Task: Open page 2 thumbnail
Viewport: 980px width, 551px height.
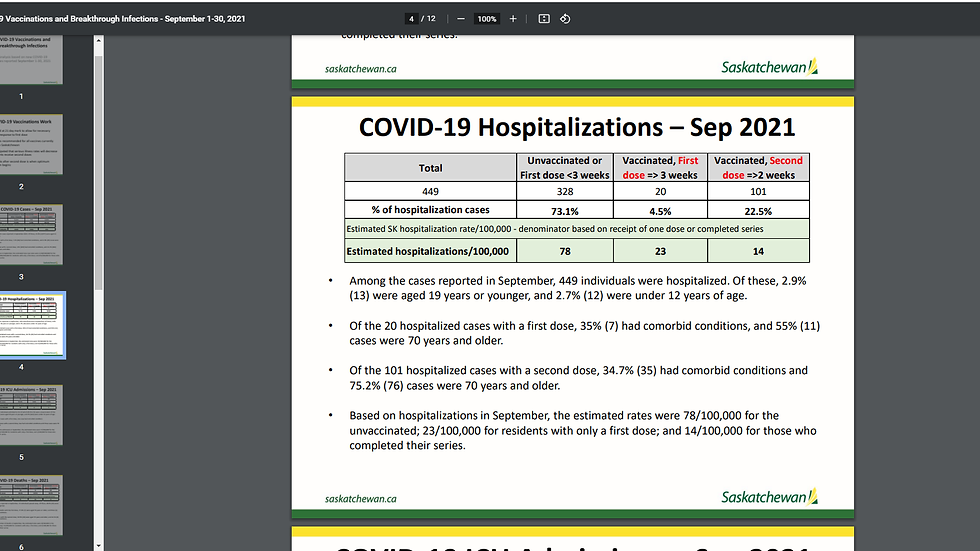Action: point(31,144)
